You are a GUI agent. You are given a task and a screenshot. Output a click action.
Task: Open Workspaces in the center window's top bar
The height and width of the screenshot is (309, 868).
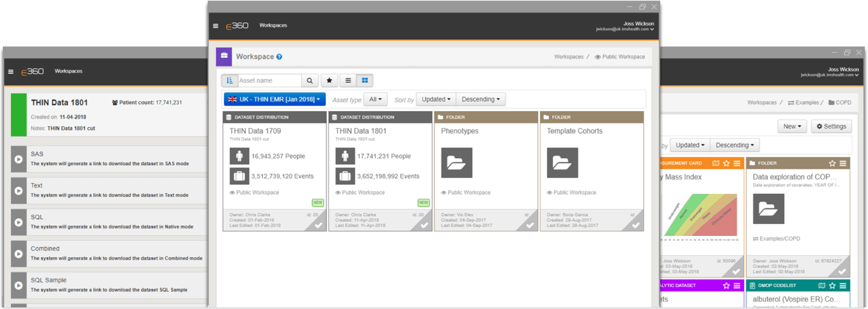(x=273, y=25)
